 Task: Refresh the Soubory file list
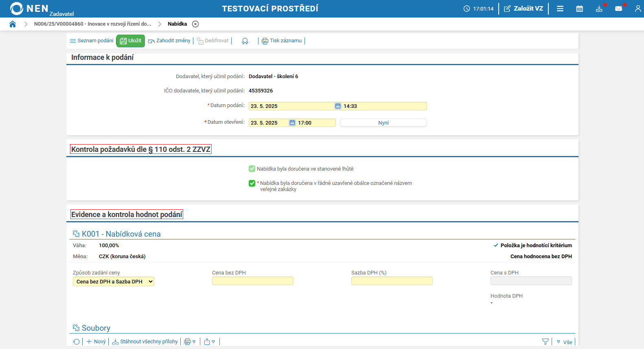[x=76, y=342]
